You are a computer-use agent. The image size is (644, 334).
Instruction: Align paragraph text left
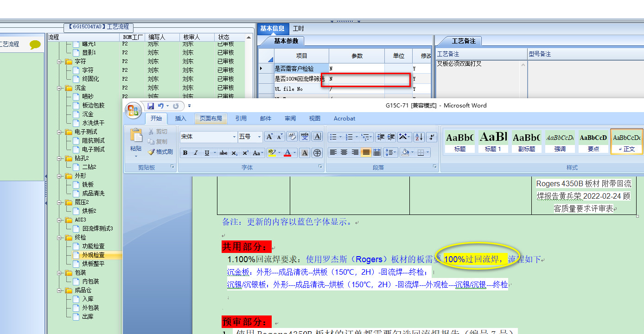[x=333, y=152]
